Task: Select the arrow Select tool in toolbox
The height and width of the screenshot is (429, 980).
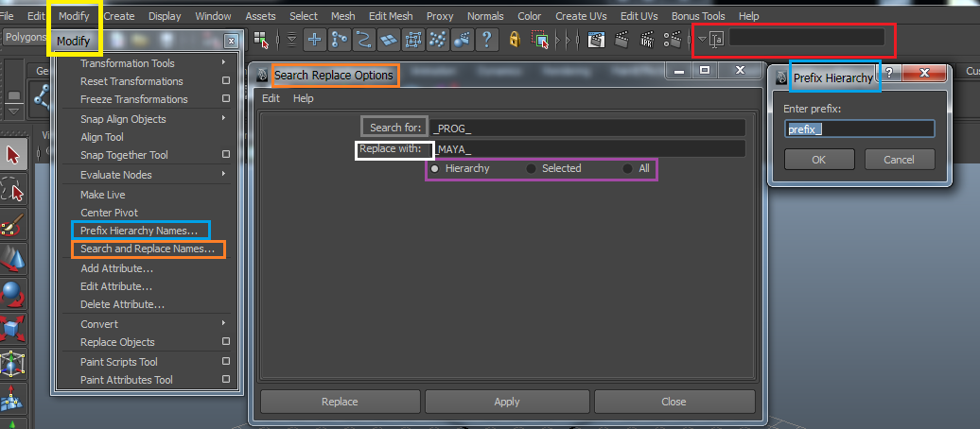Action: click(x=13, y=154)
